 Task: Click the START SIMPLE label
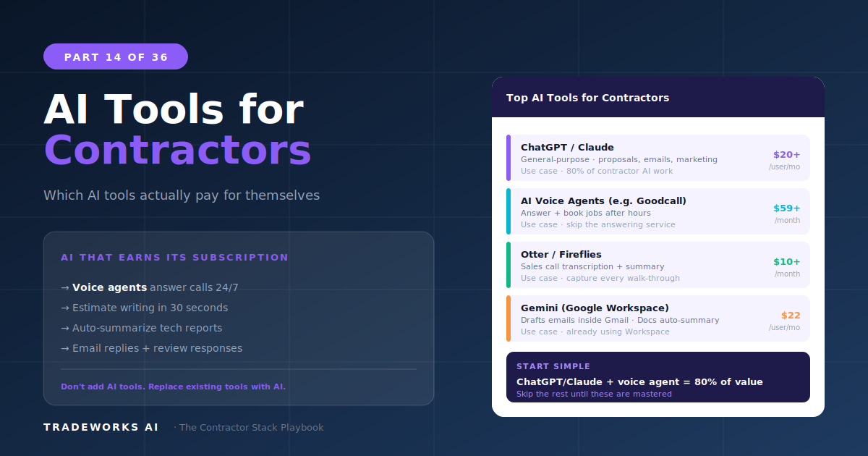coord(553,366)
